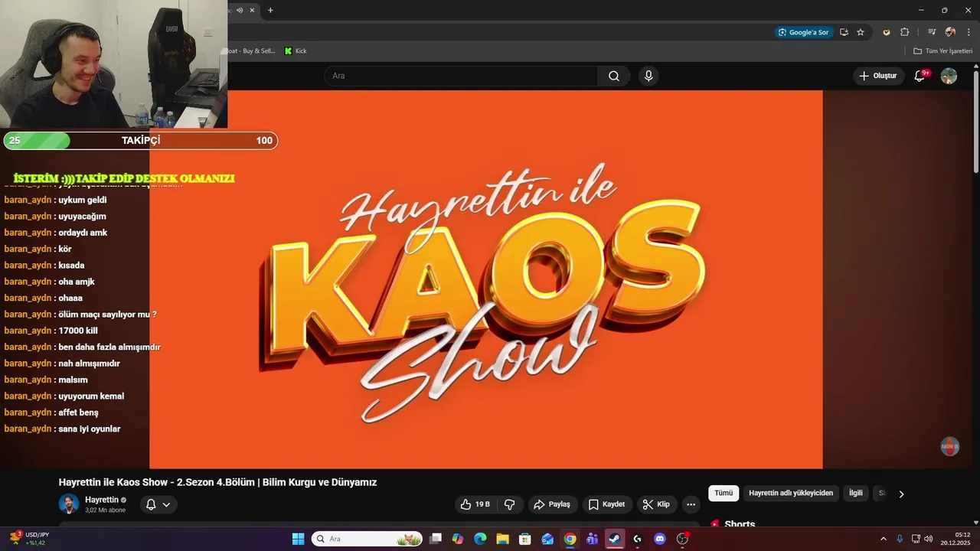Open a new browser tab
Screen dimensions: 980x551
point(270,10)
